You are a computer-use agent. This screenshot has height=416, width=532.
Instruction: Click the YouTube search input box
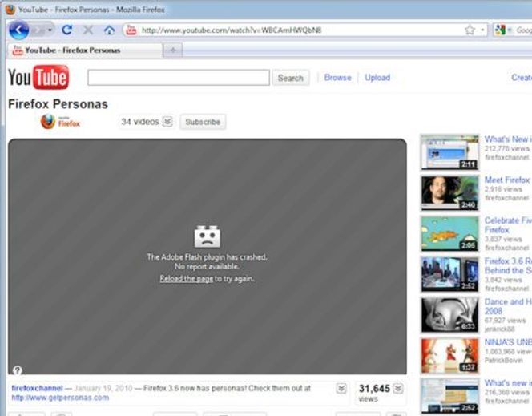(x=179, y=78)
